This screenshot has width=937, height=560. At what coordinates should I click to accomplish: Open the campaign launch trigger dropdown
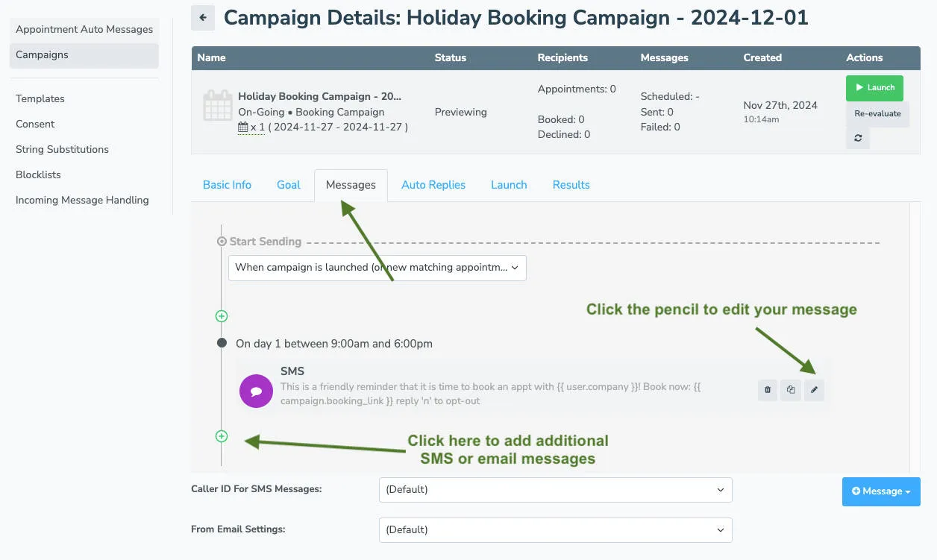point(377,268)
